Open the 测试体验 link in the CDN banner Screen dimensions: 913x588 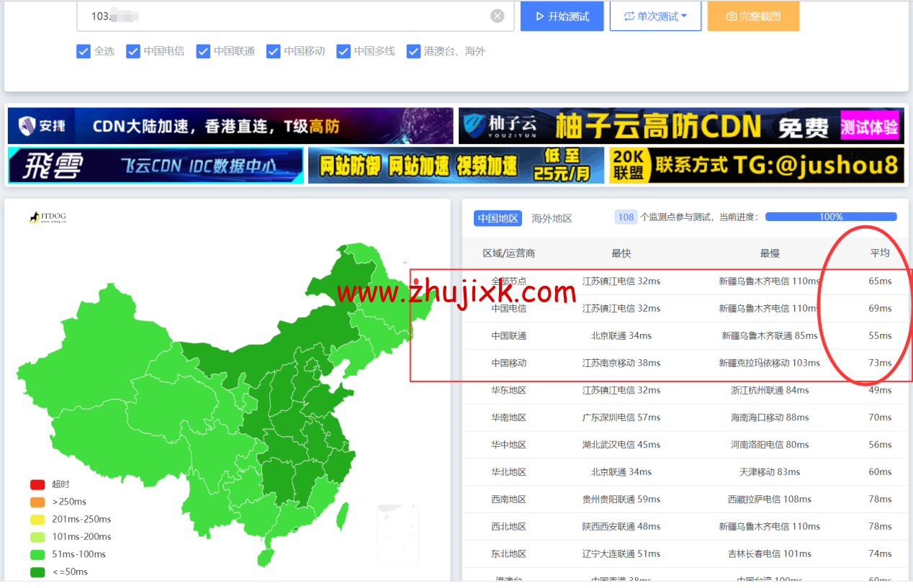[869, 125]
